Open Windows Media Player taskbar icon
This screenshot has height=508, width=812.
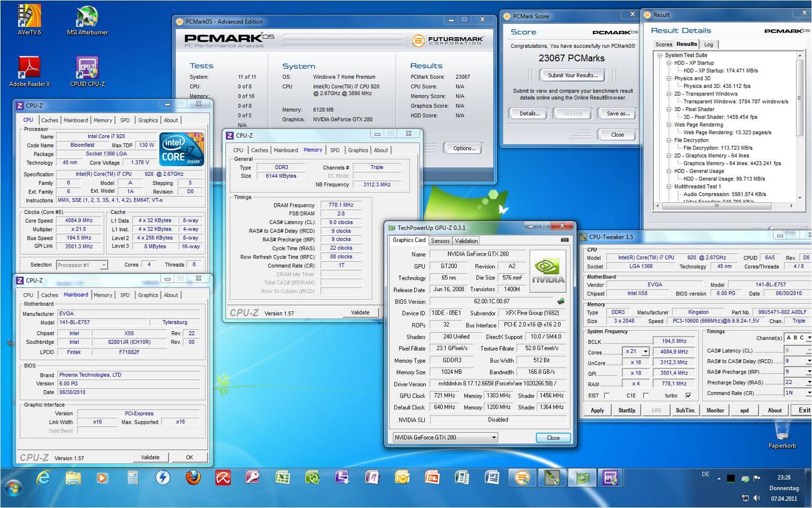103,478
